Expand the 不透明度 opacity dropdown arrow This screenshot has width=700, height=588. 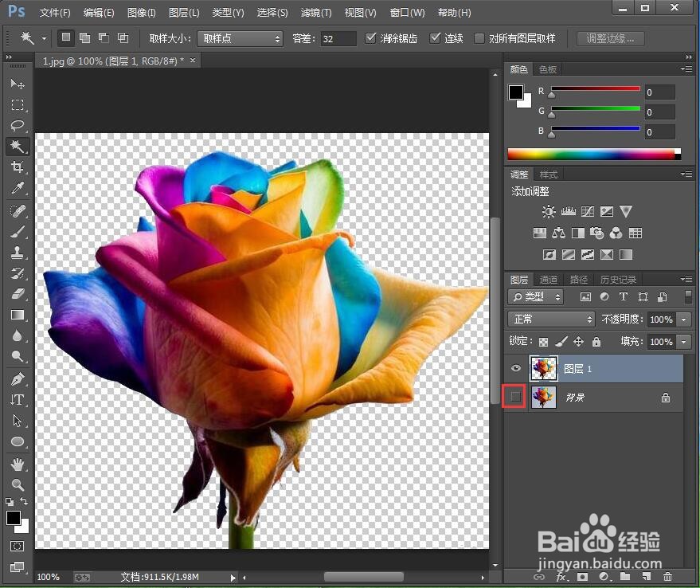[685, 319]
